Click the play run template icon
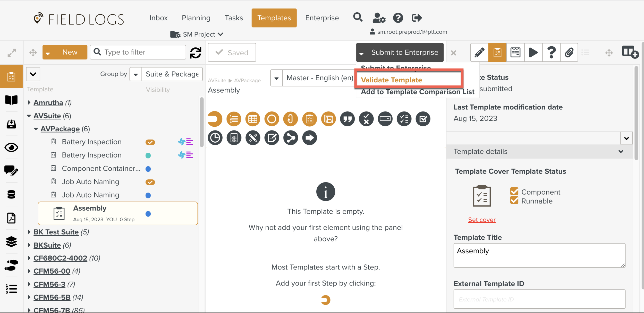 click(x=533, y=53)
